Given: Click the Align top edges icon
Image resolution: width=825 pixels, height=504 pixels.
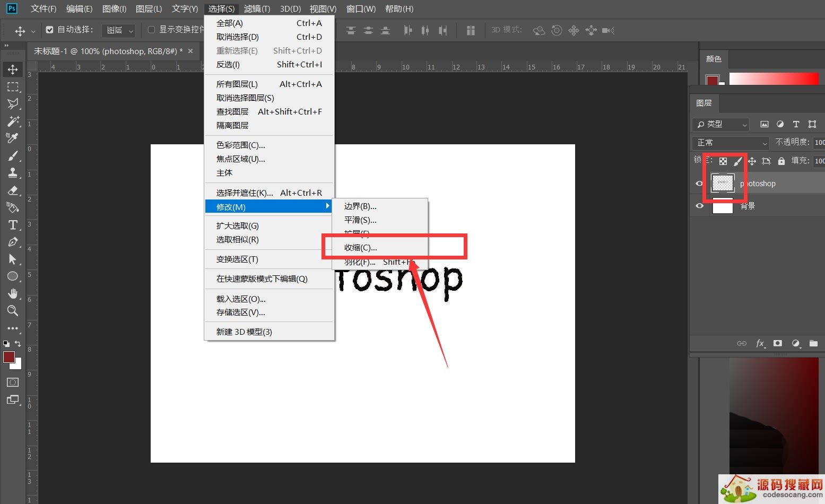Looking at the screenshot, I should [x=351, y=31].
